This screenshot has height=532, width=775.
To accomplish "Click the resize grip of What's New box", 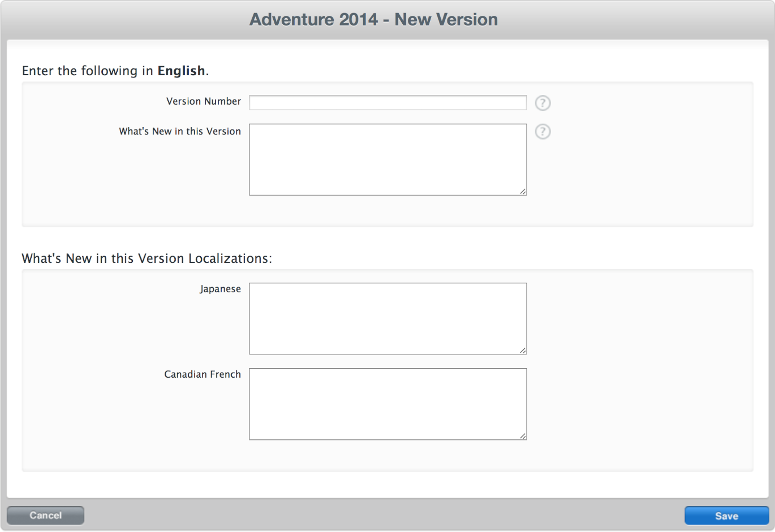I will pyautogui.click(x=522, y=191).
